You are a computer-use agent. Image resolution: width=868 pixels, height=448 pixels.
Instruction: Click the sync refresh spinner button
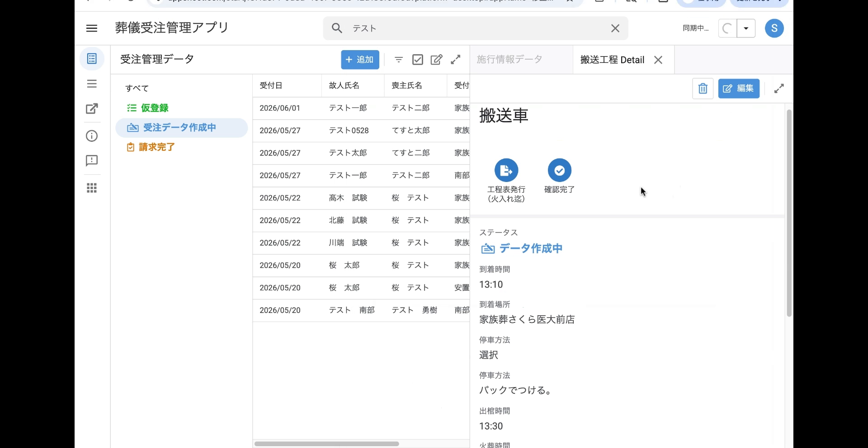click(727, 28)
